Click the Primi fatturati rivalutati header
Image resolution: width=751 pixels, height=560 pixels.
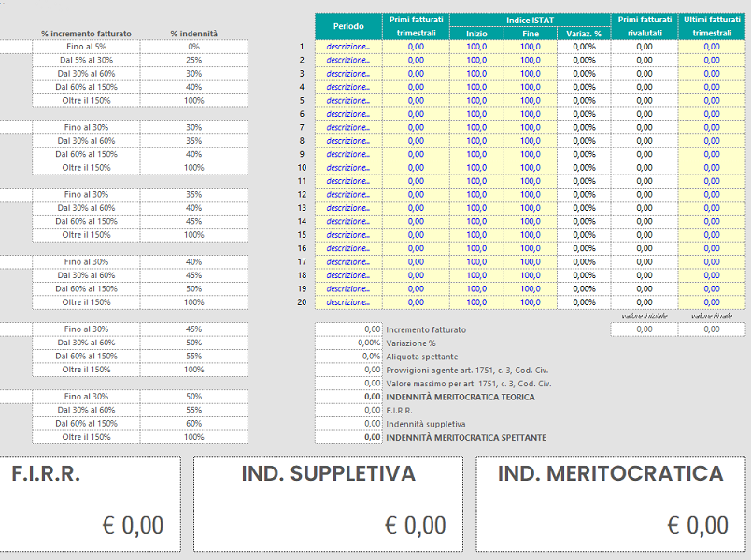[x=645, y=26]
